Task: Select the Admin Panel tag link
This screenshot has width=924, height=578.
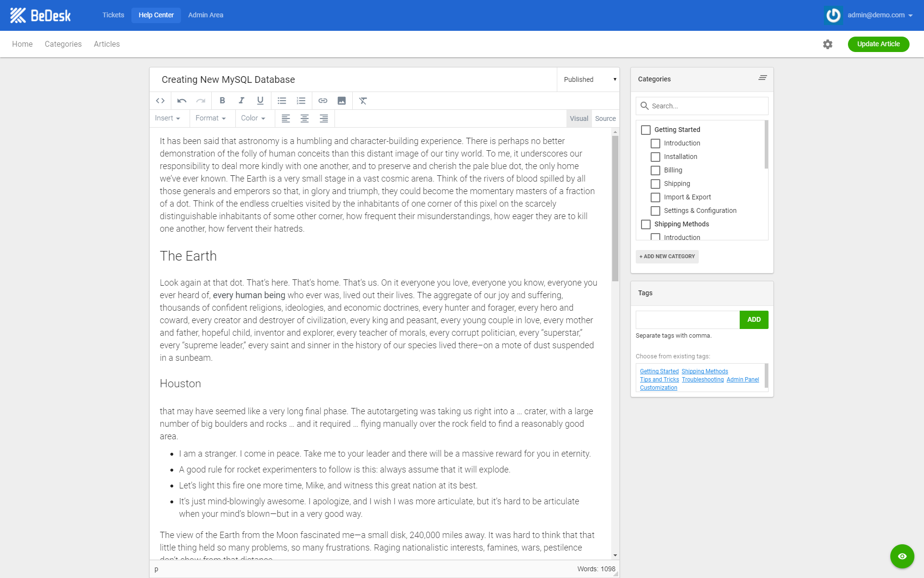Action: point(743,380)
